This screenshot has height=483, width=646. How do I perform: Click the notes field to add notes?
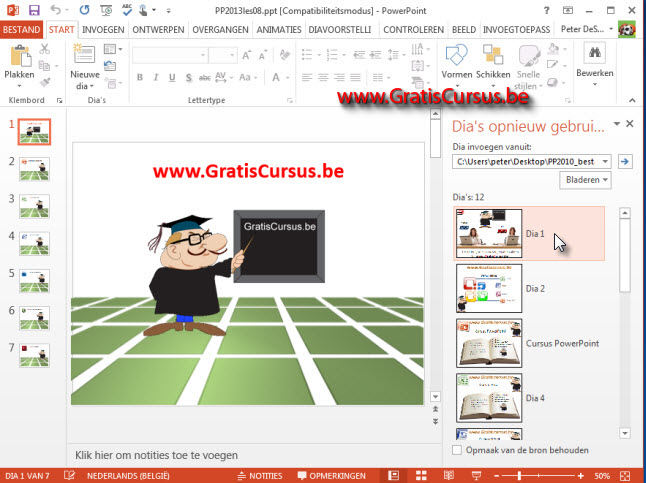[x=254, y=455]
